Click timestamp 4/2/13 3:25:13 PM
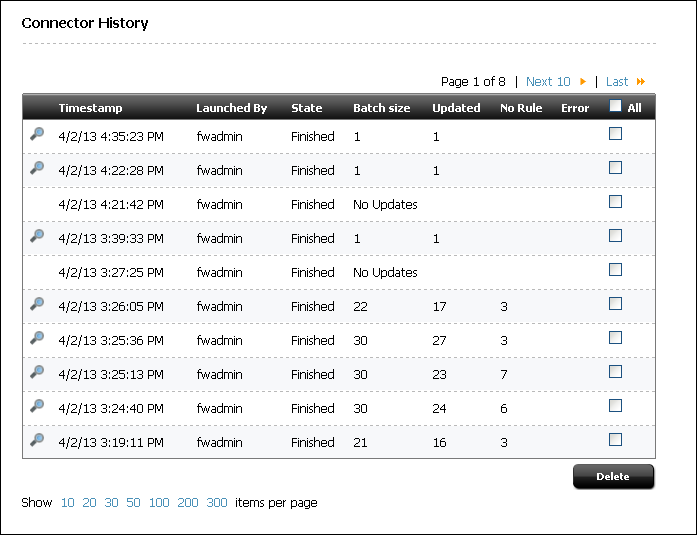The width and height of the screenshot is (697, 535). [x=111, y=375]
